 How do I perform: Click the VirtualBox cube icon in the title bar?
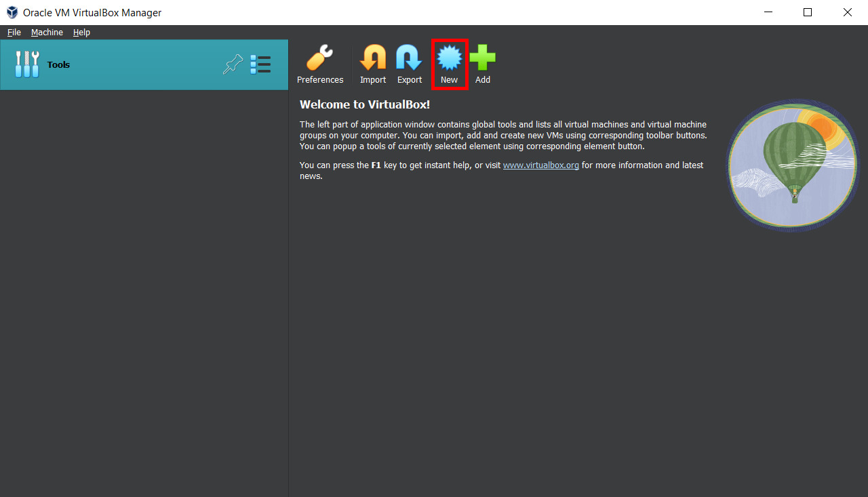point(12,12)
